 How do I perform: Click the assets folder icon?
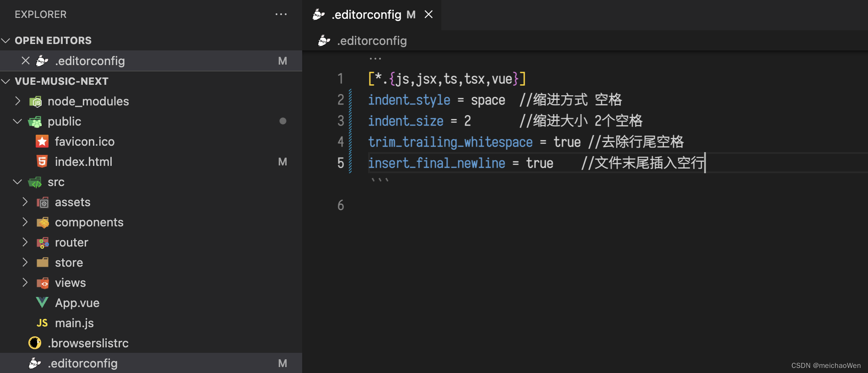pyautogui.click(x=43, y=202)
